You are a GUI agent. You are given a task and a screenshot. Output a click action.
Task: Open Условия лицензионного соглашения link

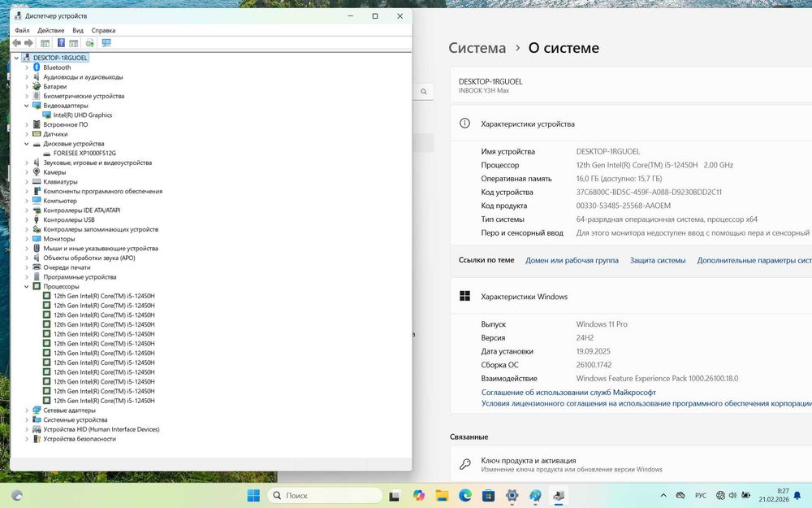(646, 403)
